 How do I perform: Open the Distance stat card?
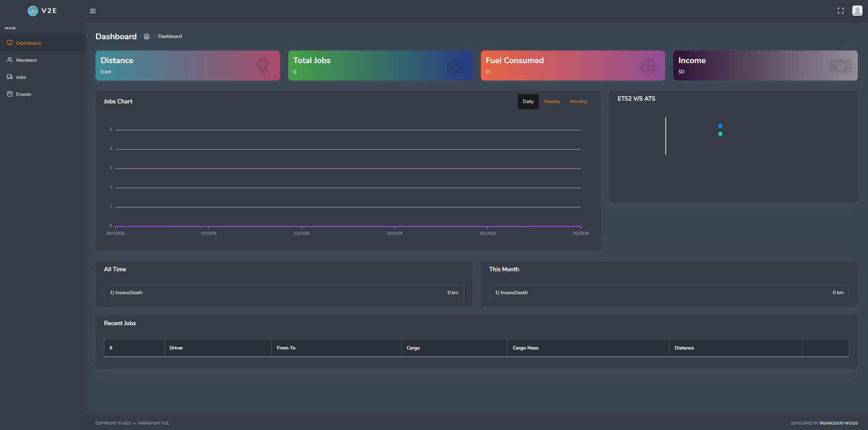coord(188,66)
